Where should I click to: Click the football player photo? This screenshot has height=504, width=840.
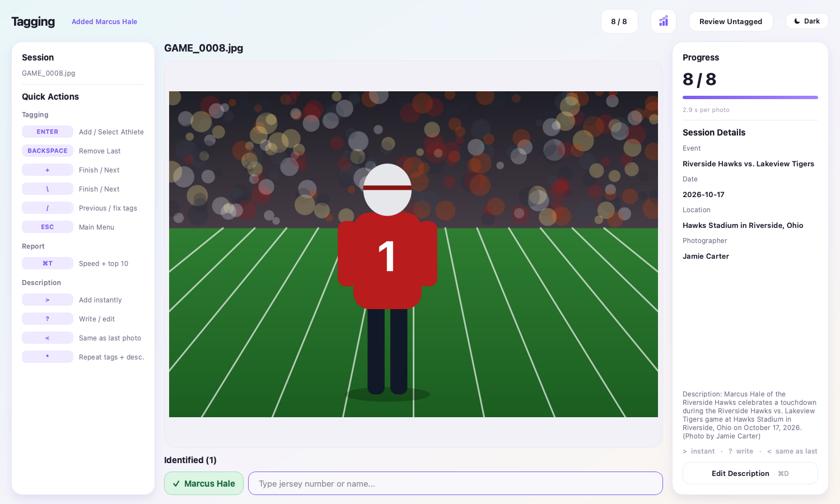413,254
